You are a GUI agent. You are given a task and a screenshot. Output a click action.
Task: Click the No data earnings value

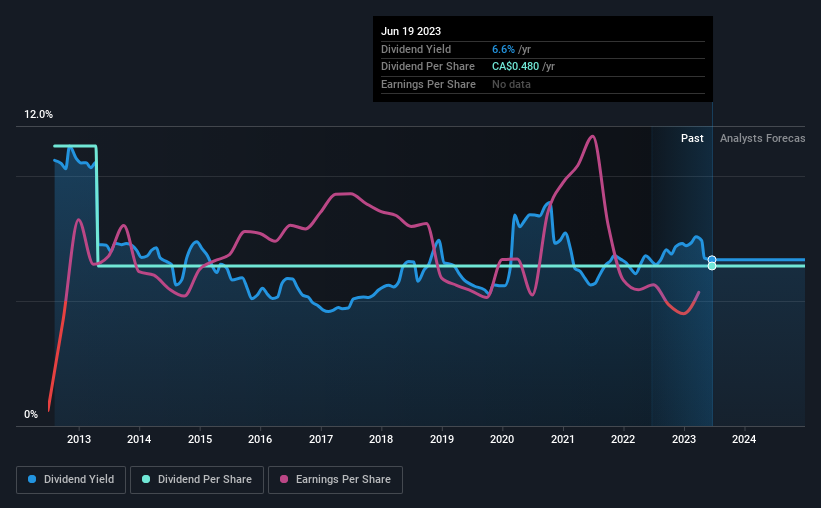[x=511, y=84]
